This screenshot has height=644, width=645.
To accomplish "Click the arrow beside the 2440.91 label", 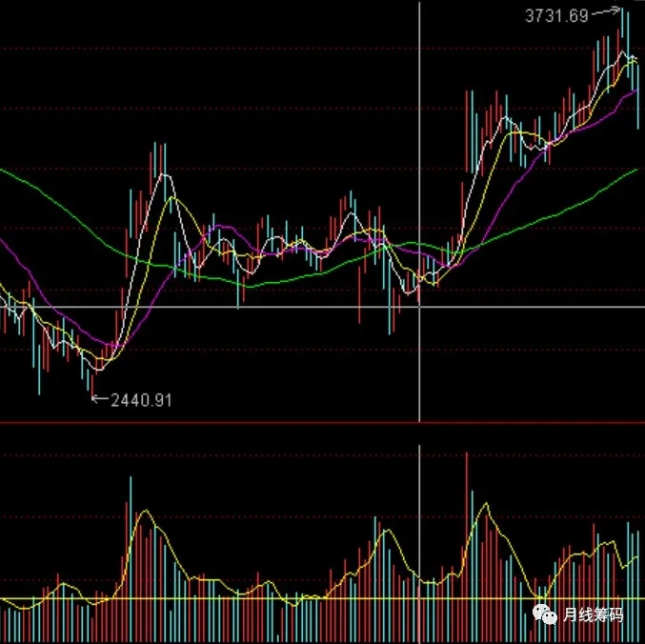I will 98,400.
